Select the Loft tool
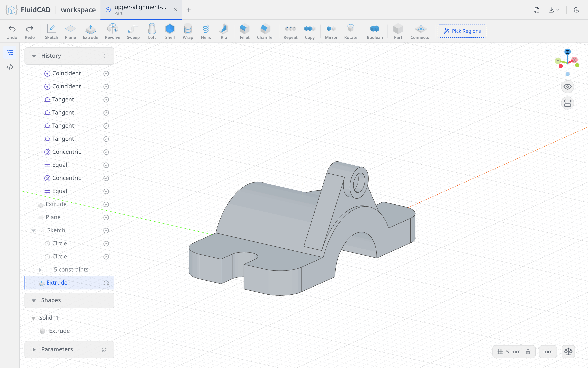 pos(152,31)
